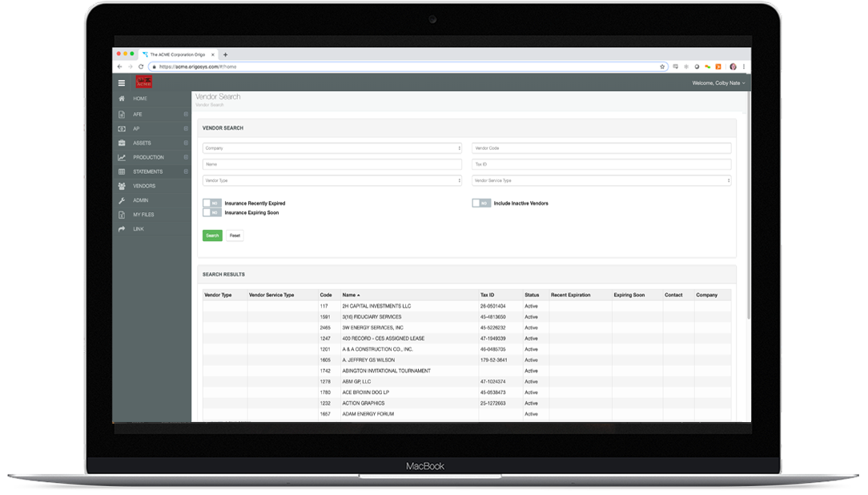
Task: Click the browser address bar URL
Action: click(408, 66)
